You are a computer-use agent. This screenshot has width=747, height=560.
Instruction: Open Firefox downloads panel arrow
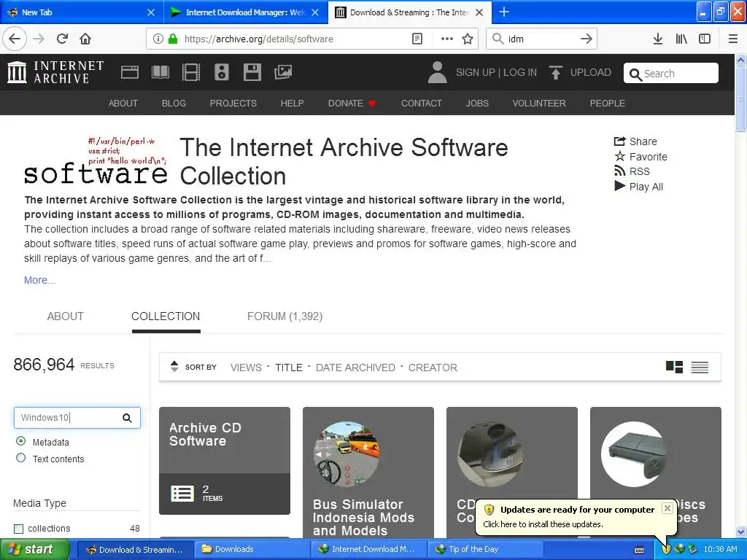[x=658, y=39]
